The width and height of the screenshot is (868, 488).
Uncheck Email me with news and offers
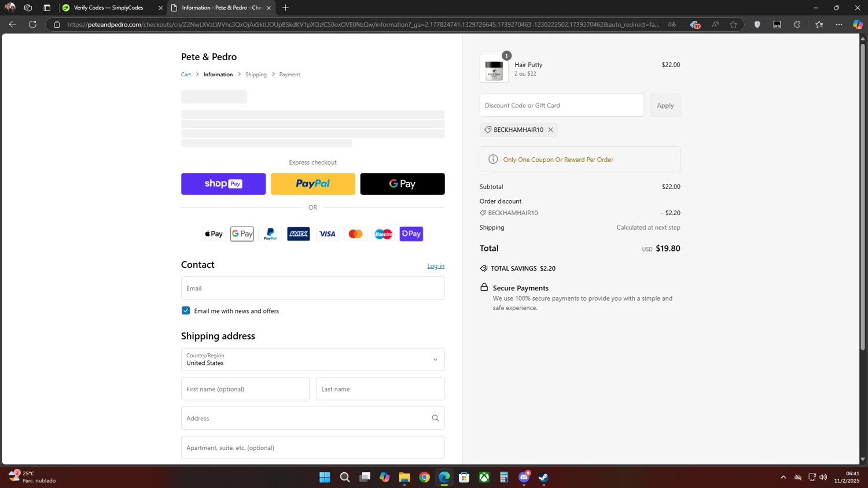tap(186, 310)
